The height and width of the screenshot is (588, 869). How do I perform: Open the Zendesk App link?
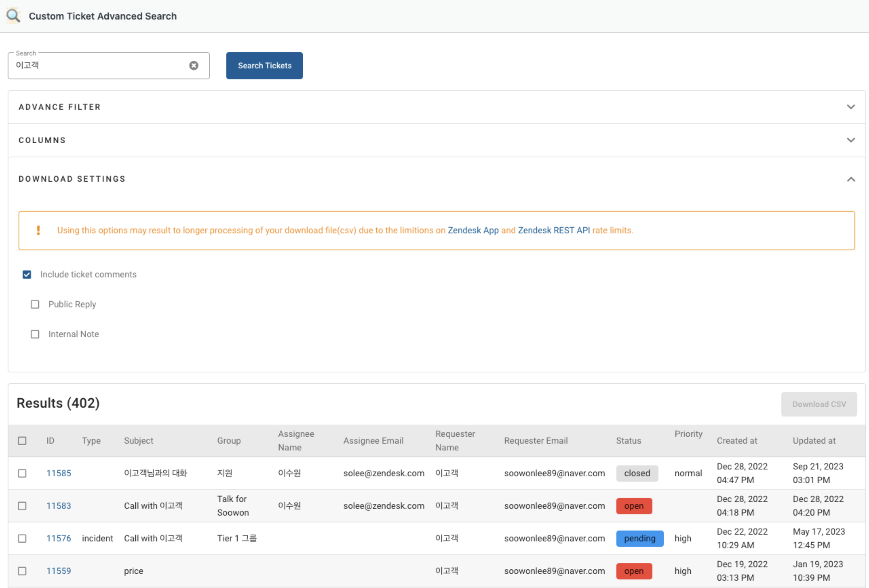tap(473, 230)
